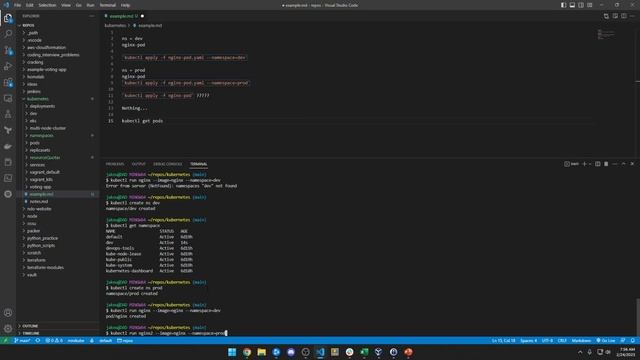Open the Help menu

point(125,5)
